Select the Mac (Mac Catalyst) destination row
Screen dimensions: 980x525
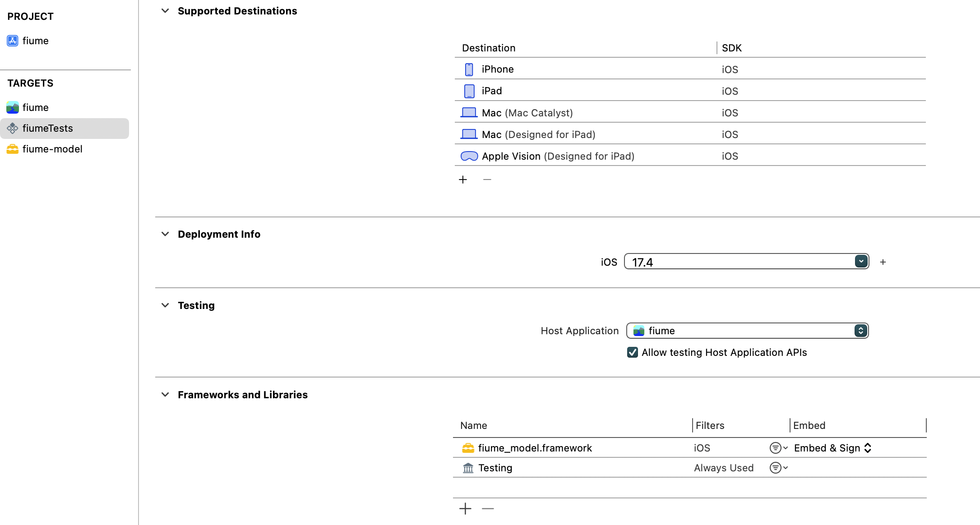tap(690, 112)
